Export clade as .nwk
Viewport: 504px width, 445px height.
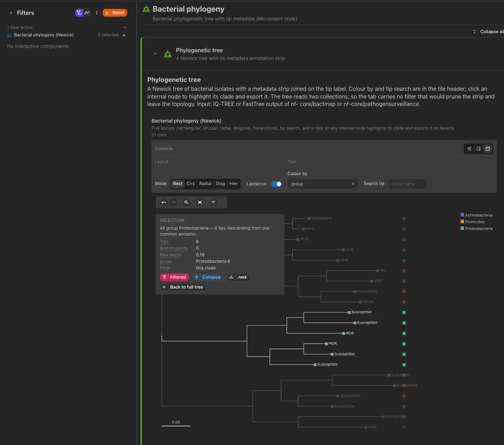tap(238, 277)
